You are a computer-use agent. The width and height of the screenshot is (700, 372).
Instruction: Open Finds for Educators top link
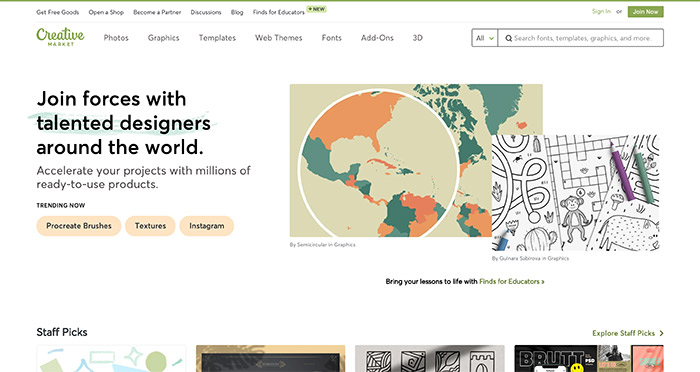tap(279, 12)
